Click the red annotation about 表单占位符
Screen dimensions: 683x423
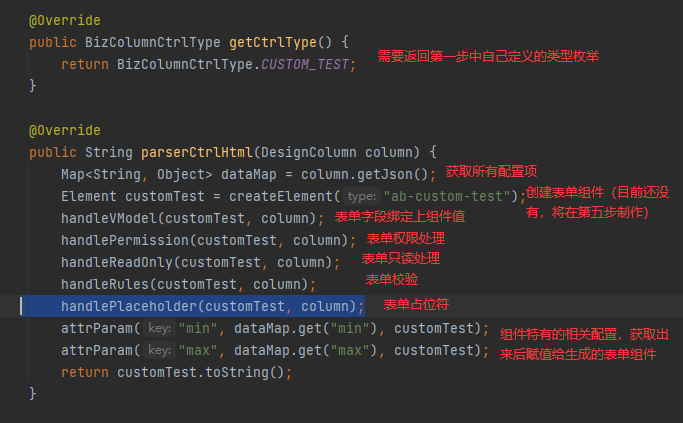(416, 305)
